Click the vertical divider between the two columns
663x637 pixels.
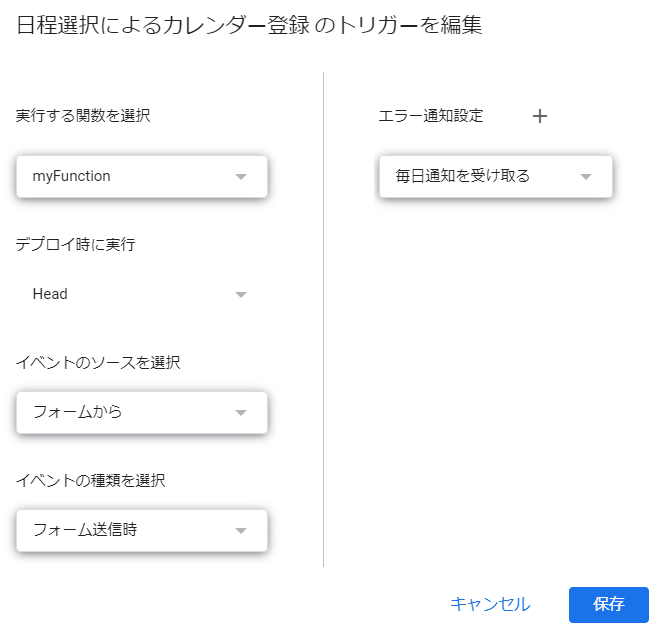pyautogui.click(x=324, y=320)
